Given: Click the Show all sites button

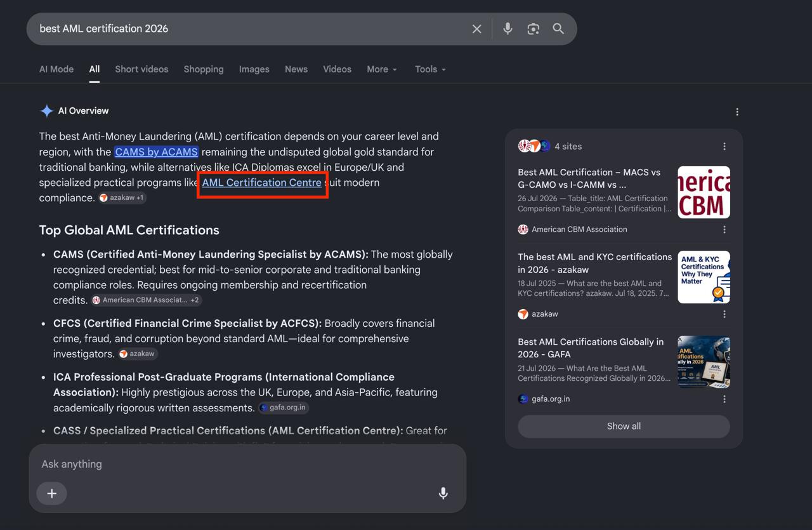Looking at the screenshot, I should 624,426.
